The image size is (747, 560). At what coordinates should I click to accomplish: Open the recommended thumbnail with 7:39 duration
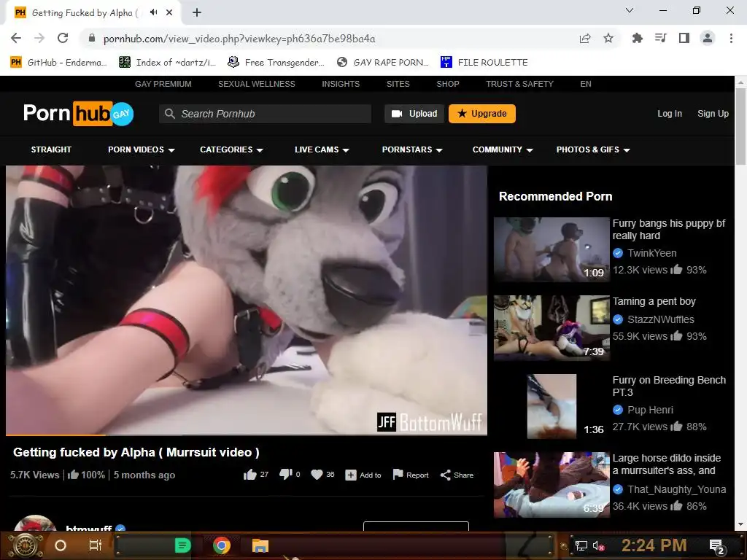coord(551,327)
